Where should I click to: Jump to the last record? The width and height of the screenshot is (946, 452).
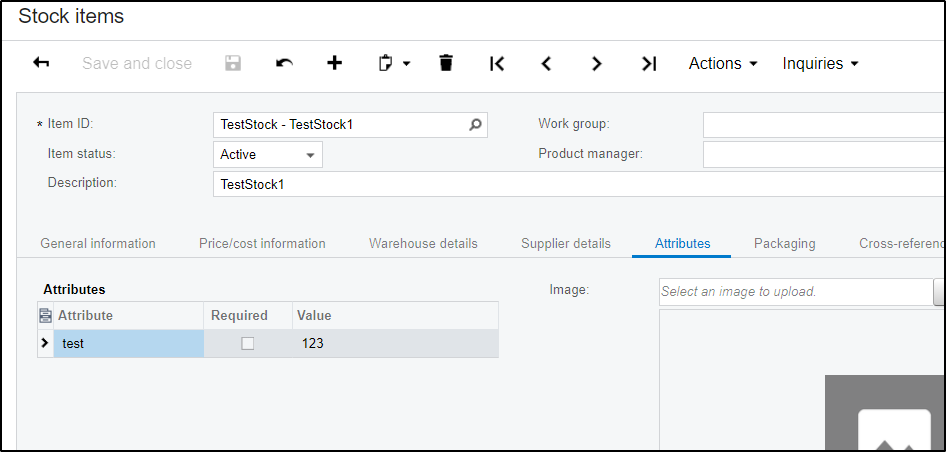pos(649,63)
